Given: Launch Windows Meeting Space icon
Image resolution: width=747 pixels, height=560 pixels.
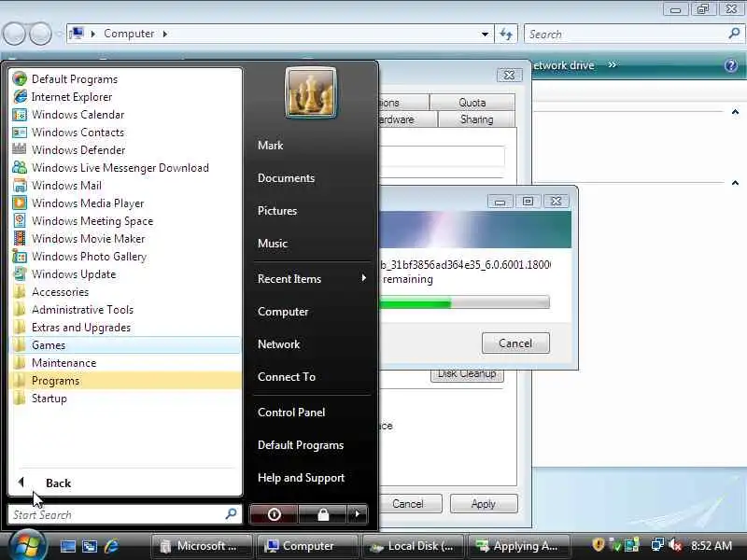Looking at the screenshot, I should point(20,221).
